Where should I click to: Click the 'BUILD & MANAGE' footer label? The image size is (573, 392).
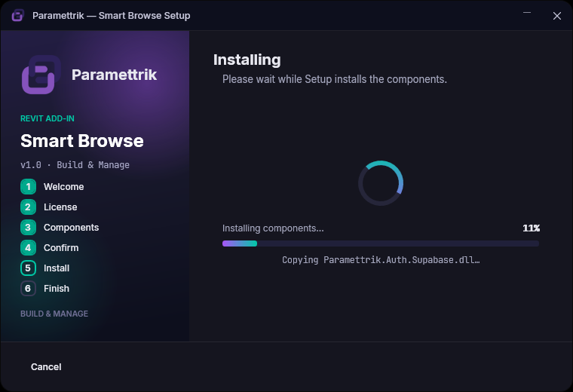pyautogui.click(x=54, y=314)
